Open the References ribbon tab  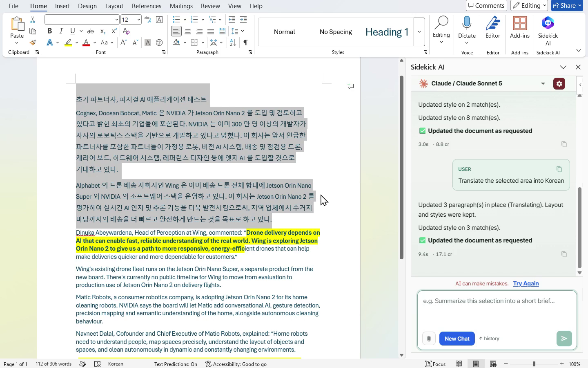147,6
